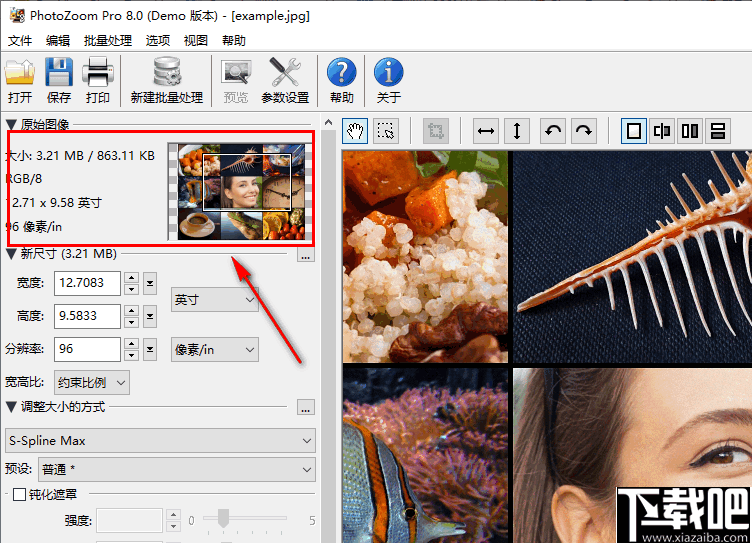752x543 pixels.
Task: Switch to horizontal split preview
Action: point(718,131)
